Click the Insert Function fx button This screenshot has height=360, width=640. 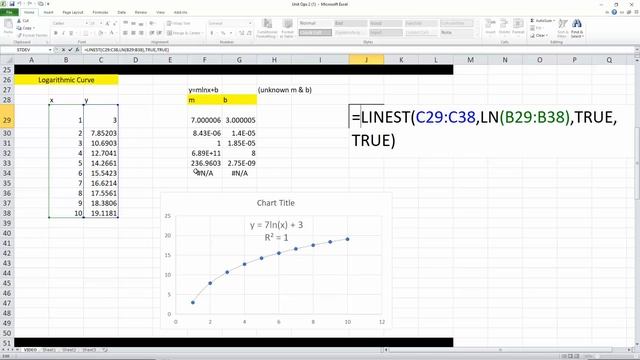tap(77, 50)
